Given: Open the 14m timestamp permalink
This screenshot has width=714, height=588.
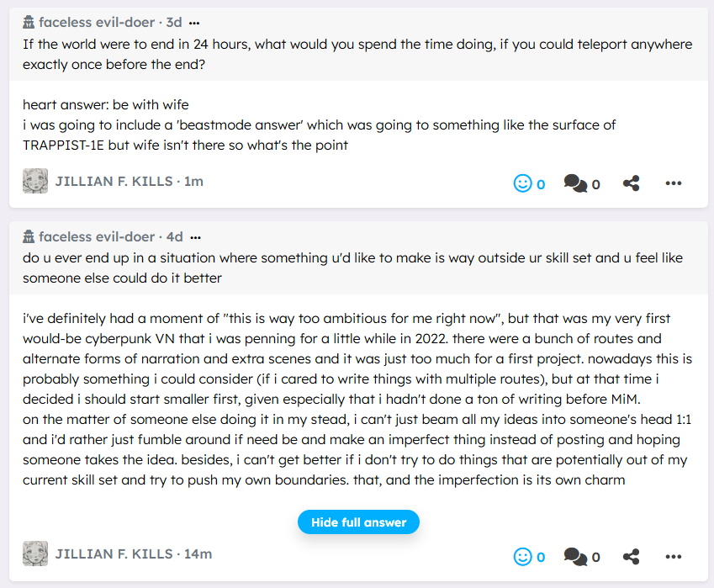Looking at the screenshot, I should coord(198,554).
